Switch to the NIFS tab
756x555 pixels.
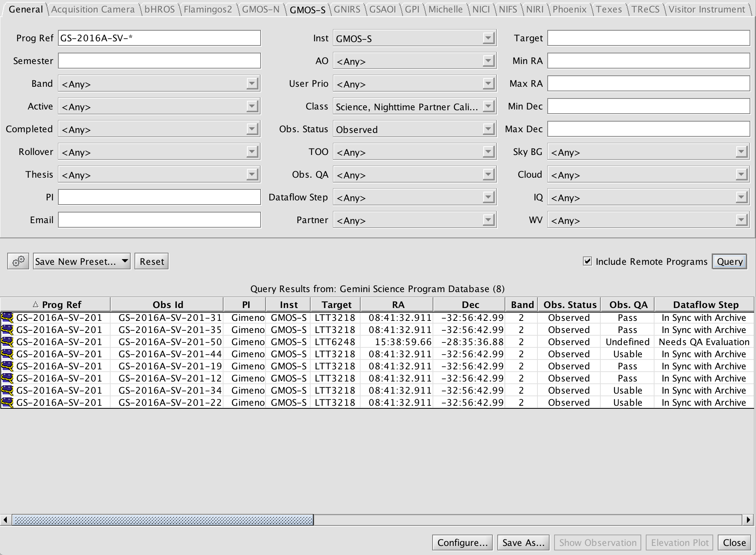click(x=508, y=9)
